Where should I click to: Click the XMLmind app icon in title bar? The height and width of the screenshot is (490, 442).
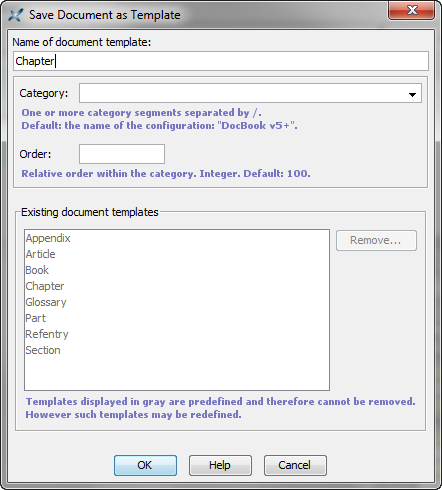tap(15, 15)
